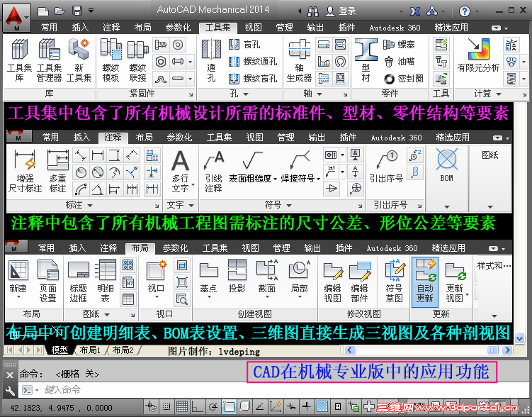The image size is (532, 417).
Task: Select the 螺纹联接 tool
Action: pos(137,60)
